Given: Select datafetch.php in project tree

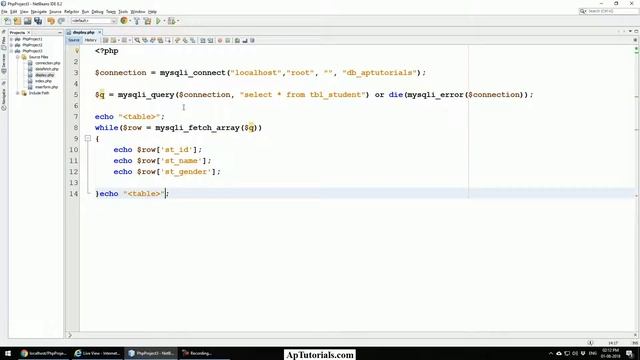Looking at the screenshot, I should [47, 69].
